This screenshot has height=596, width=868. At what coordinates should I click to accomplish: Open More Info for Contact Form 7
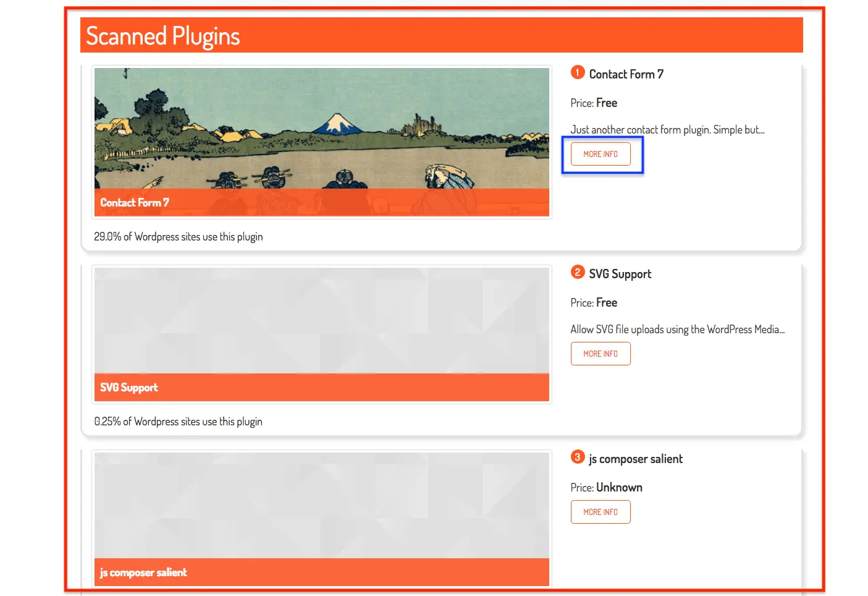tap(600, 154)
